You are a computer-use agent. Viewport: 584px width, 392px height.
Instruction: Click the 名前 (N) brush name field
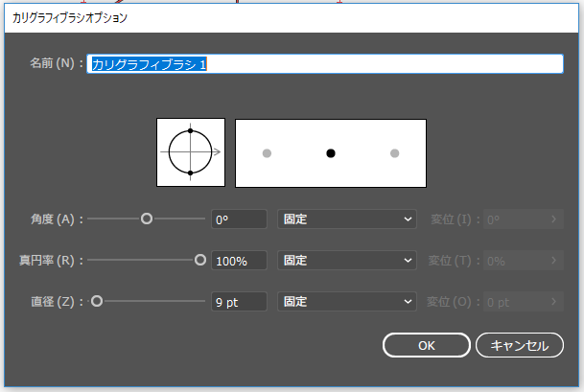(325, 64)
